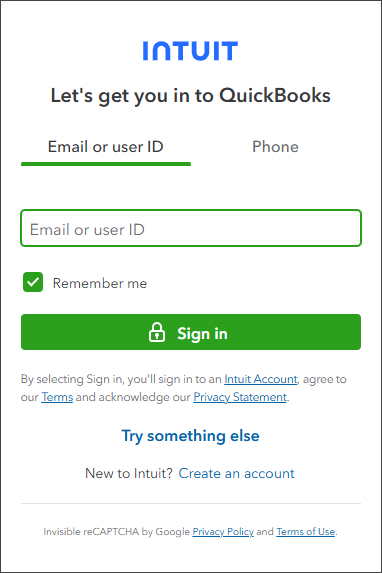Viewport: 382px width, 573px height.
Task: Open Google reCAPTCHA Privacy Policy link
Action: [x=223, y=531]
